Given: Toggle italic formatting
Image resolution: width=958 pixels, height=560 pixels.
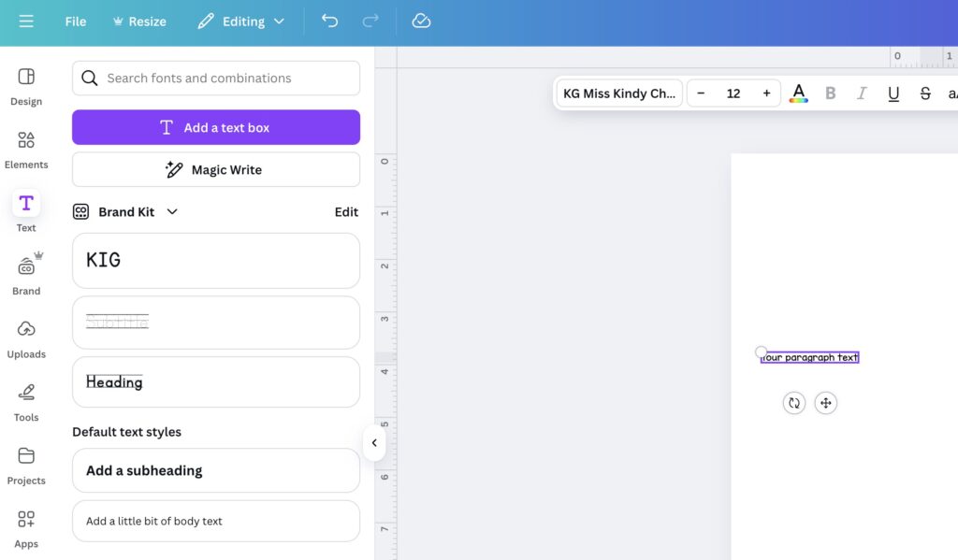Looking at the screenshot, I should 862,93.
